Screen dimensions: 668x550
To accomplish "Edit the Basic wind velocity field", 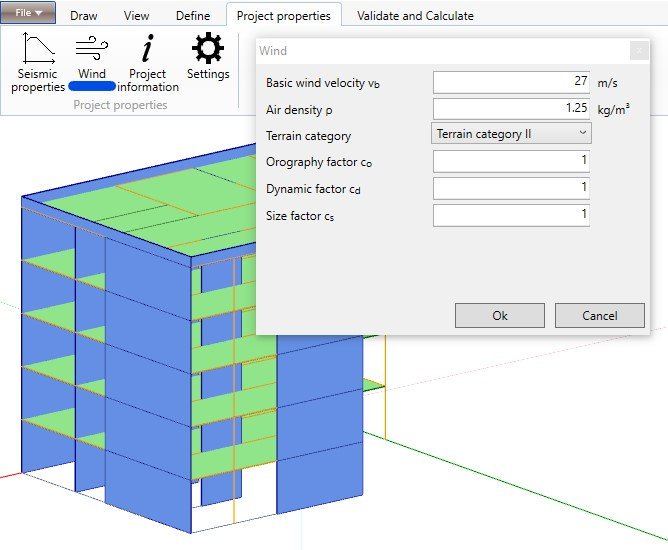I will tap(511, 82).
